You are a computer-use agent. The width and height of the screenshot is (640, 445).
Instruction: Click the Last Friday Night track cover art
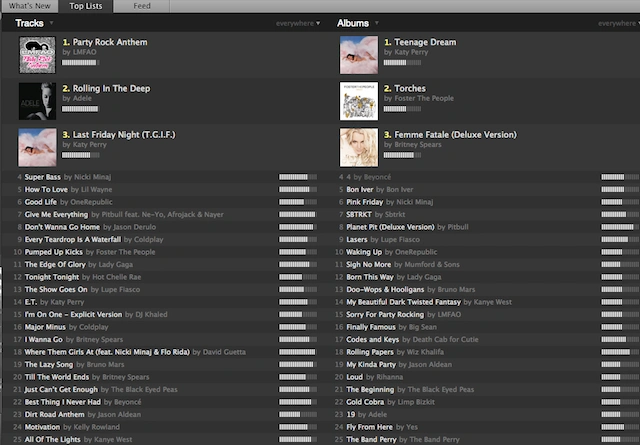37,147
